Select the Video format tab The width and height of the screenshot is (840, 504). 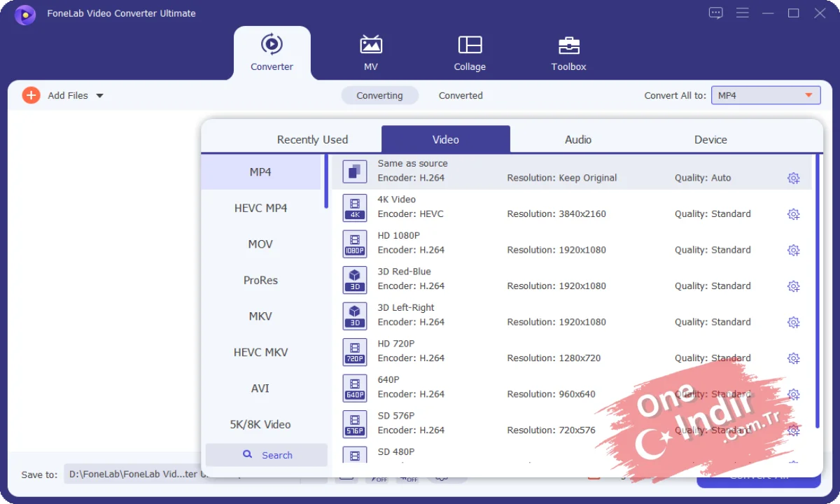click(x=446, y=139)
